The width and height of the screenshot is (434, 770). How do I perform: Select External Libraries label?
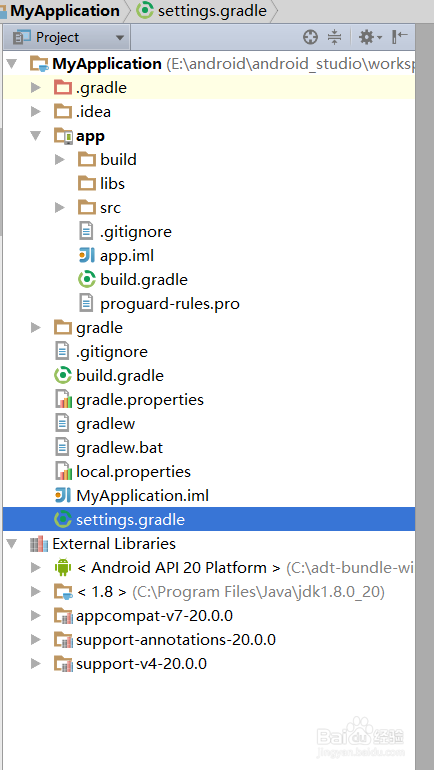(x=114, y=544)
